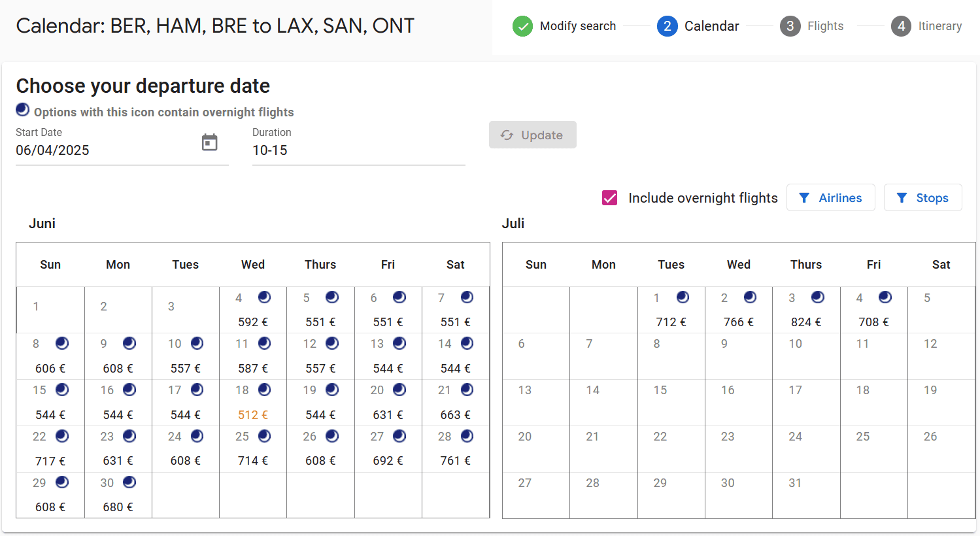Click the overnight moon icon on July 3
The height and width of the screenshot is (536, 980).
pos(817,297)
